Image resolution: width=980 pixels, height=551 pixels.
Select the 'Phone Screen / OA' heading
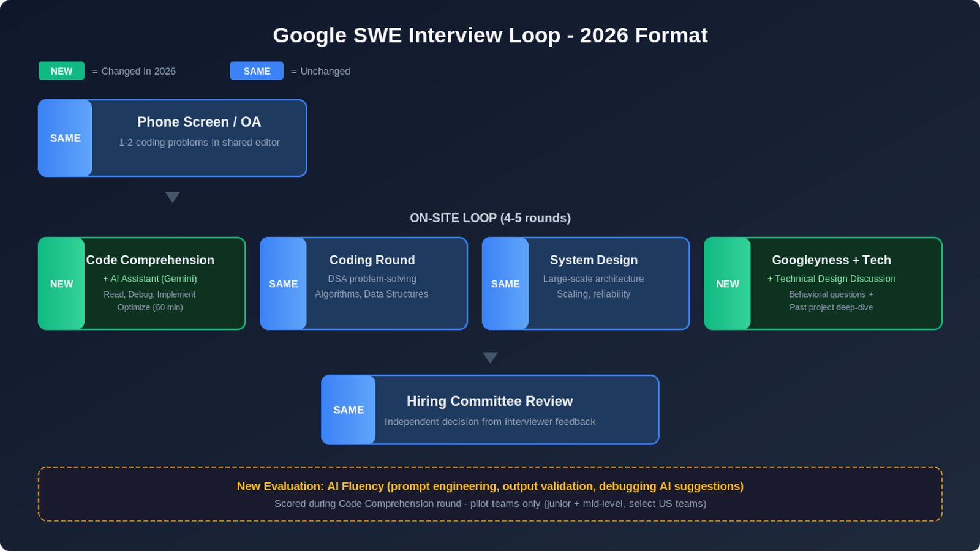199,122
